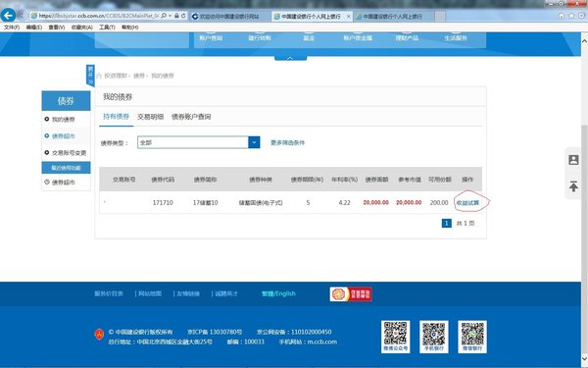Click bond name 17储蓄10 in the table
This screenshot has width=588, height=368.
coord(205,203)
